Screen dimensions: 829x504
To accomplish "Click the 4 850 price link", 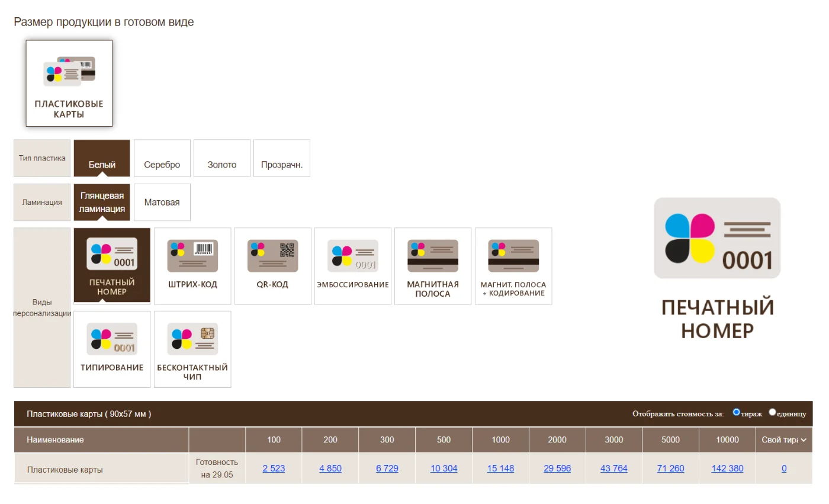I will pos(330,468).
